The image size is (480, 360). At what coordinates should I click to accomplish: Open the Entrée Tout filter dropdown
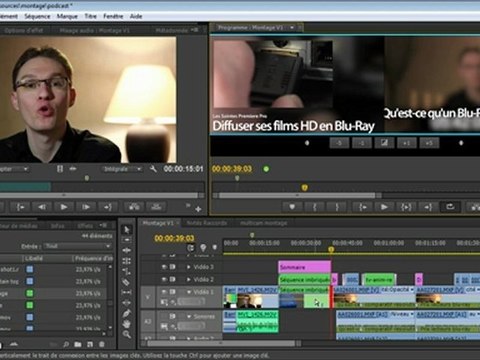point(77,246)
